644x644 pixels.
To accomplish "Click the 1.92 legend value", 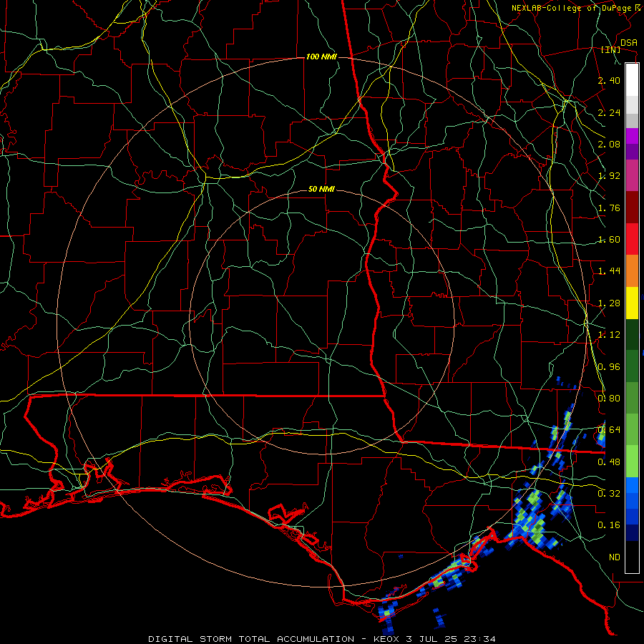I will pos(609,176).
